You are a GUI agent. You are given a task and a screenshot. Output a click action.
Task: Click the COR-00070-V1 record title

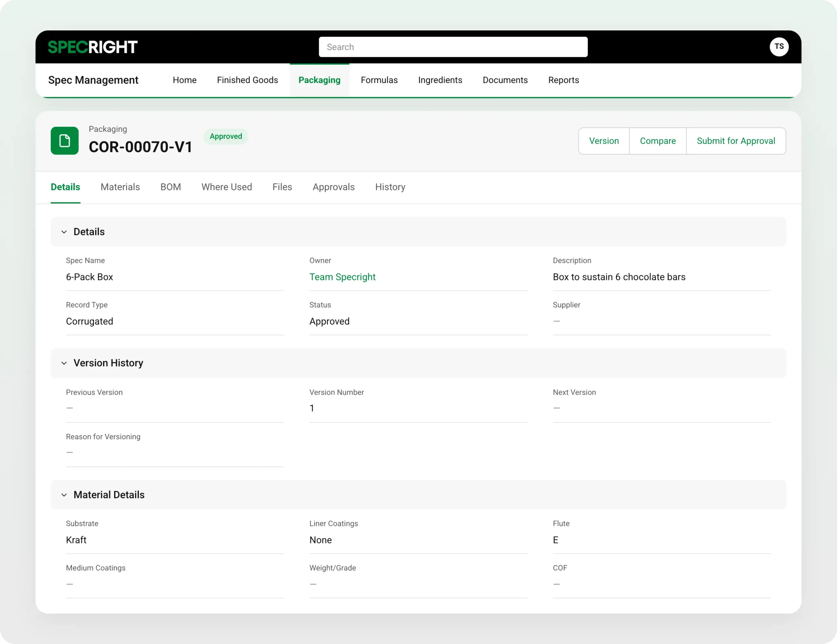click(x=140, y=147)
